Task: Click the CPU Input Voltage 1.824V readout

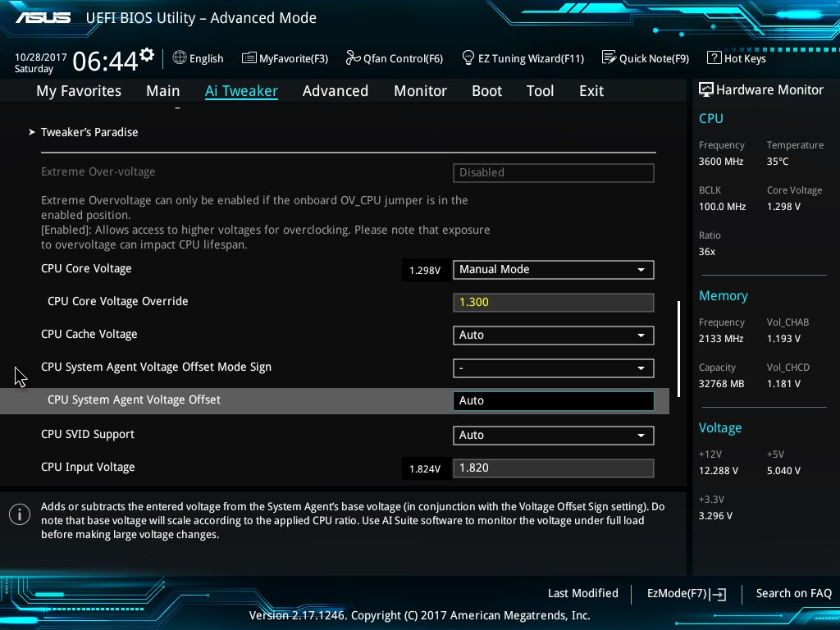Action: 425,468
